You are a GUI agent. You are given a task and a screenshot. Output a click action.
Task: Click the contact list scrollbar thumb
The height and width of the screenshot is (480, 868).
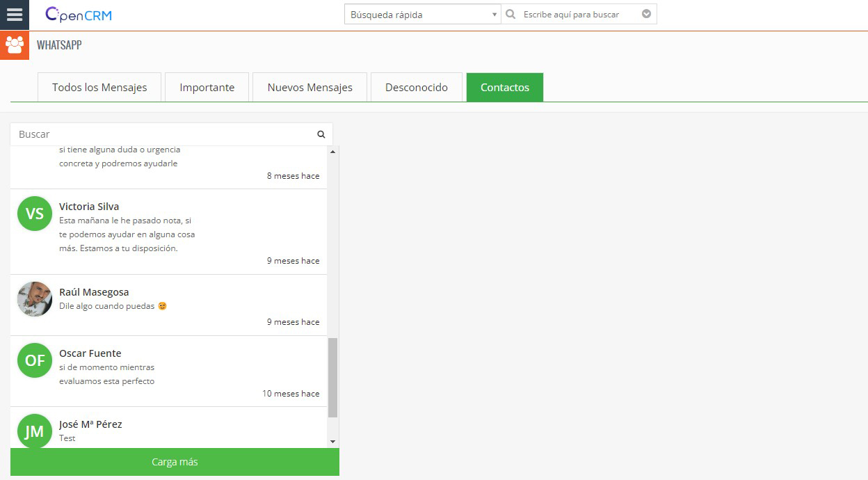[x=332, y=378]
